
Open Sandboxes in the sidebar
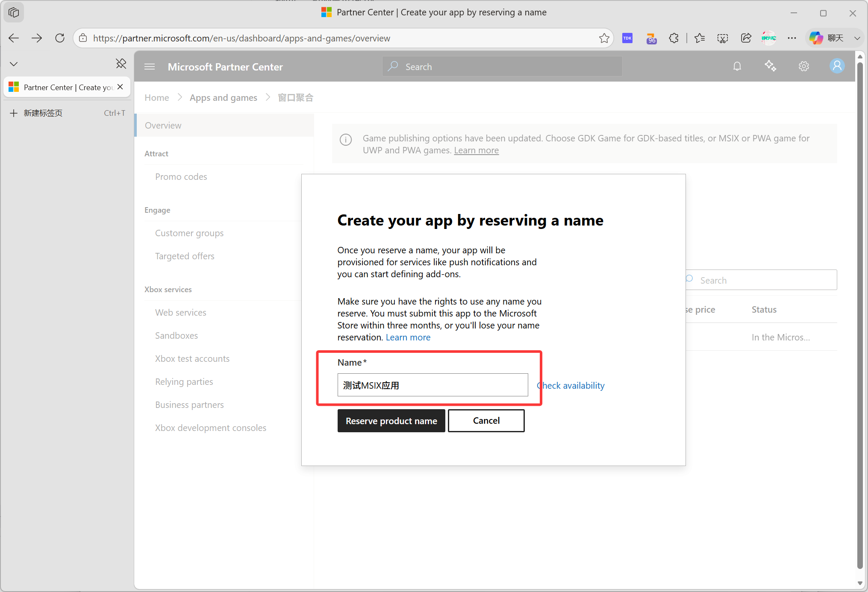(x=177, y=336)
